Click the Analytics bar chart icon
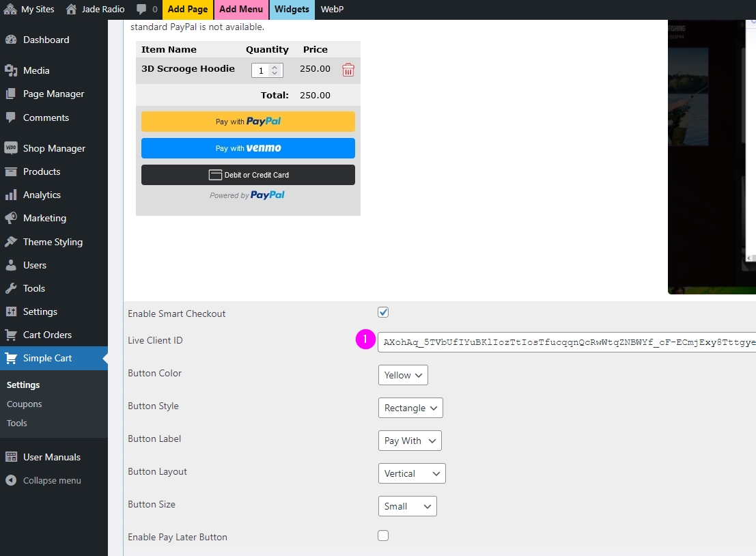 pyautogui.click(x=11, y=195)
